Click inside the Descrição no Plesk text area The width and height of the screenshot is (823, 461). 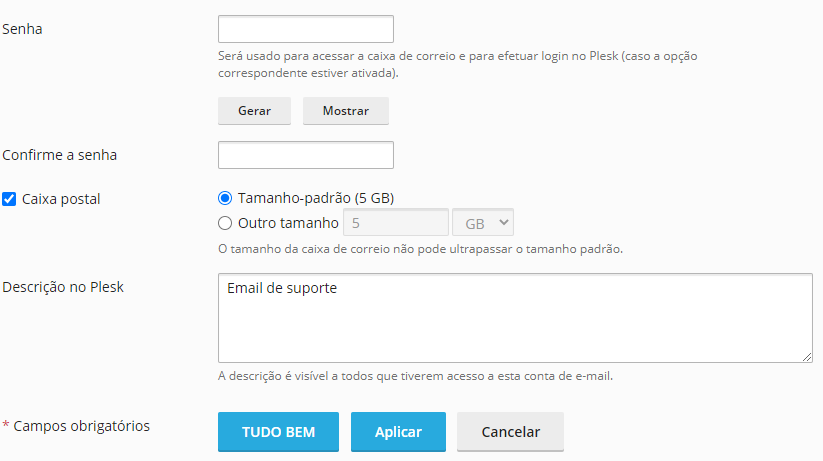(514, 317)
